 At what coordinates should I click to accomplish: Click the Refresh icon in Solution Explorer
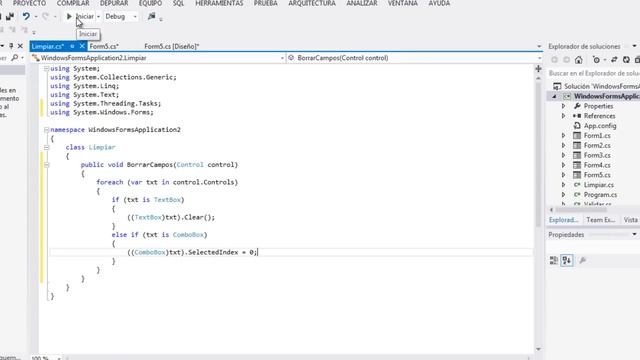(626, 60)
